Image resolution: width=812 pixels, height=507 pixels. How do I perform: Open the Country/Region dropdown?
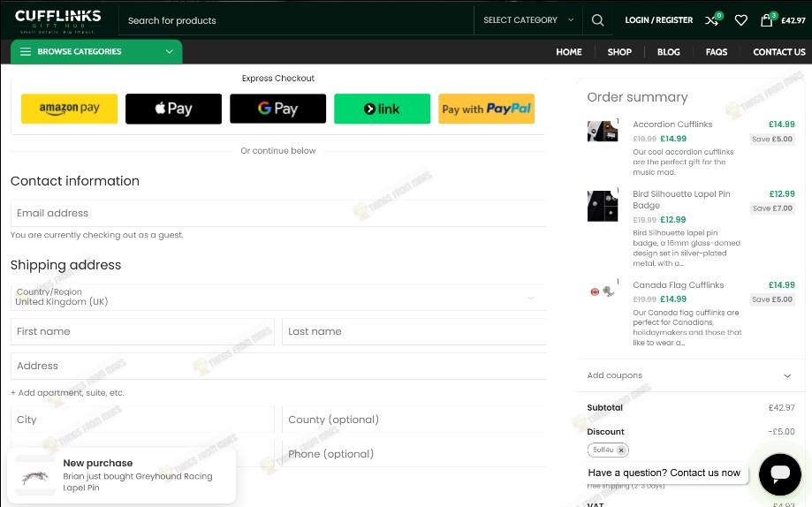(x=278, y=298)
